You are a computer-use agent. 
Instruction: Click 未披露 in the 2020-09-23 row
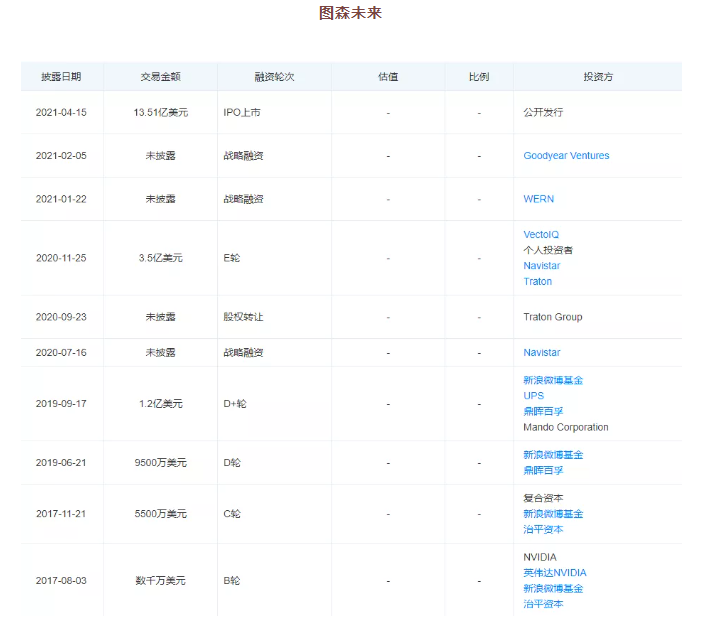click(160, 317)
